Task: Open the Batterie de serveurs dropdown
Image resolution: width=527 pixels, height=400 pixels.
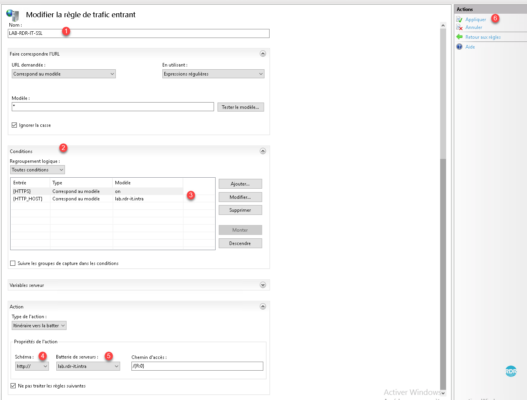Action: 88,366
